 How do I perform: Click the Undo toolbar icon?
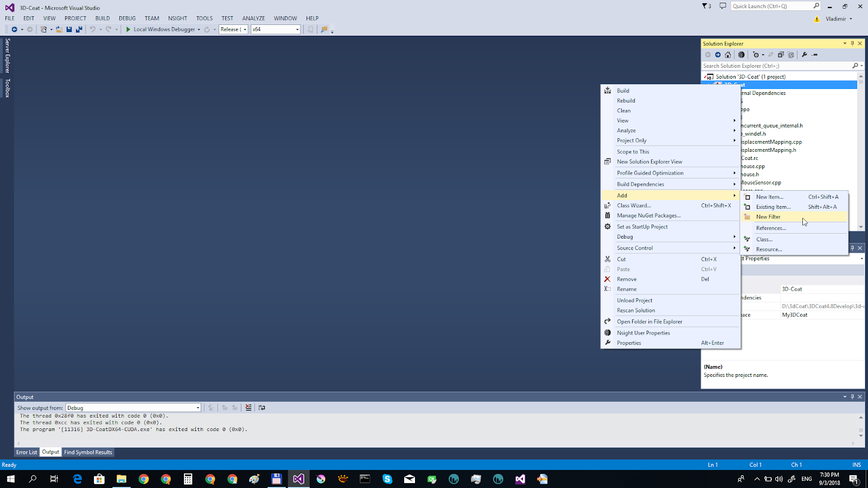[93, 29]
